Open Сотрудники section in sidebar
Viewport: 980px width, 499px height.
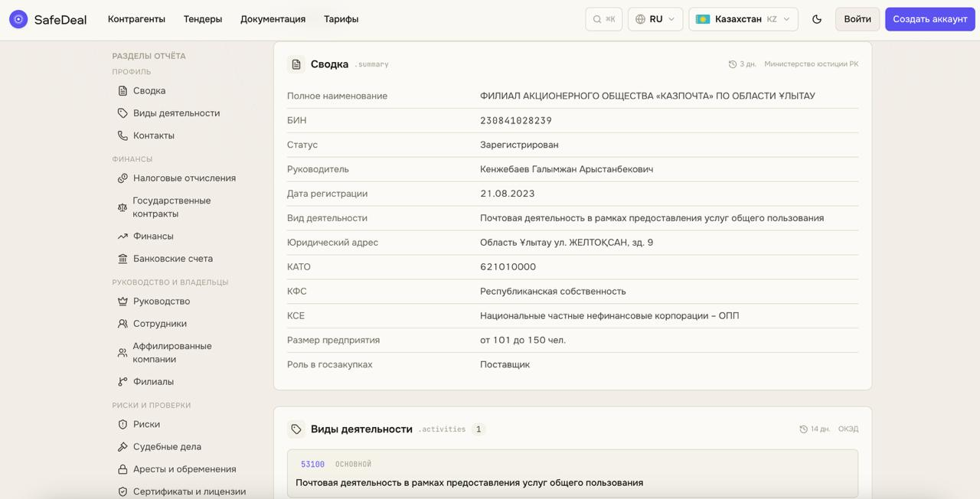coord(160,324)
